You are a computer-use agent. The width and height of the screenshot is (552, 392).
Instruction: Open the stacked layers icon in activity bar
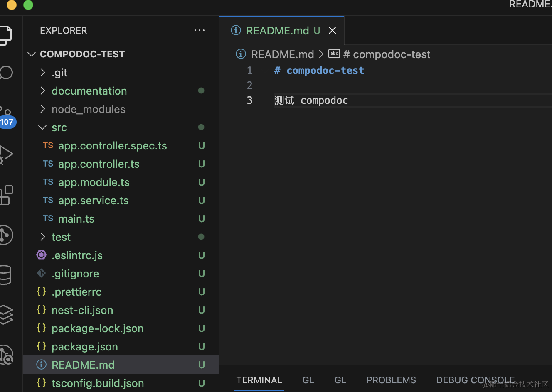tap(6, 314)
